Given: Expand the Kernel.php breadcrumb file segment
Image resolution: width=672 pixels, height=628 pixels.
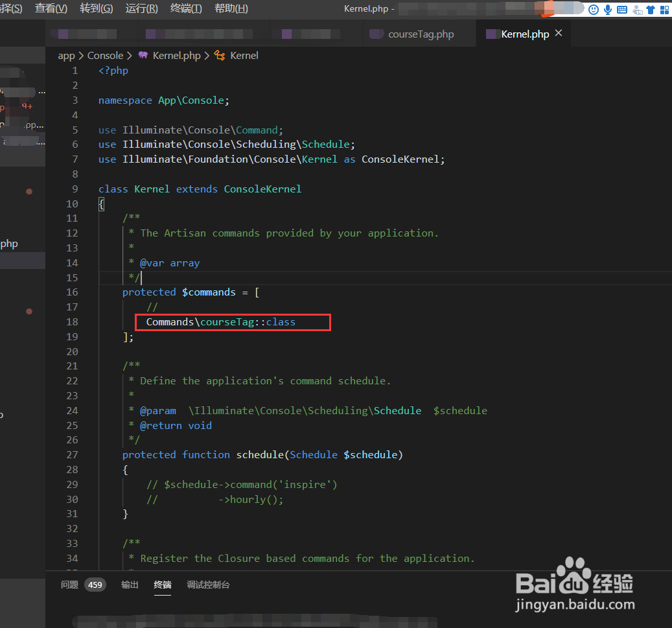Looking at the screenshot, I should pyautogui.click(x=176, y=56).
